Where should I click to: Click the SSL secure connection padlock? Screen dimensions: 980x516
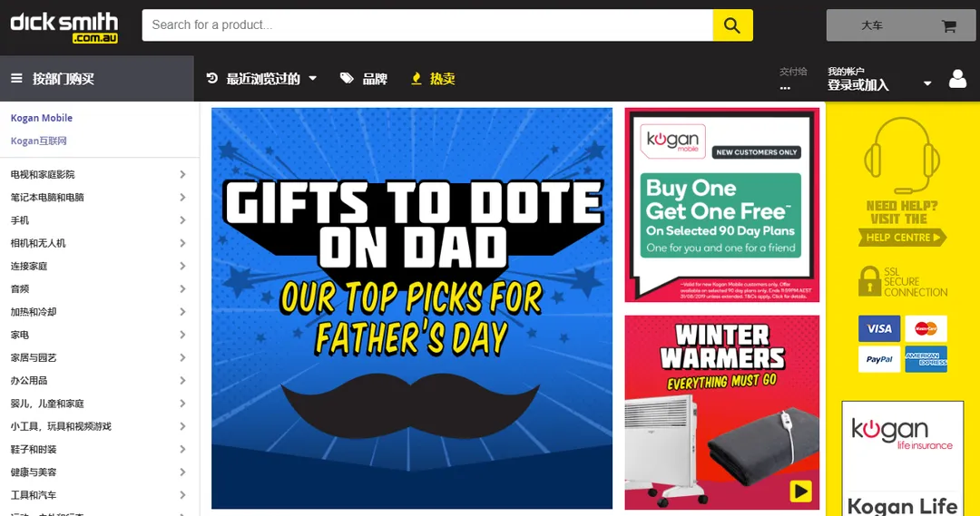coord(869,280)
